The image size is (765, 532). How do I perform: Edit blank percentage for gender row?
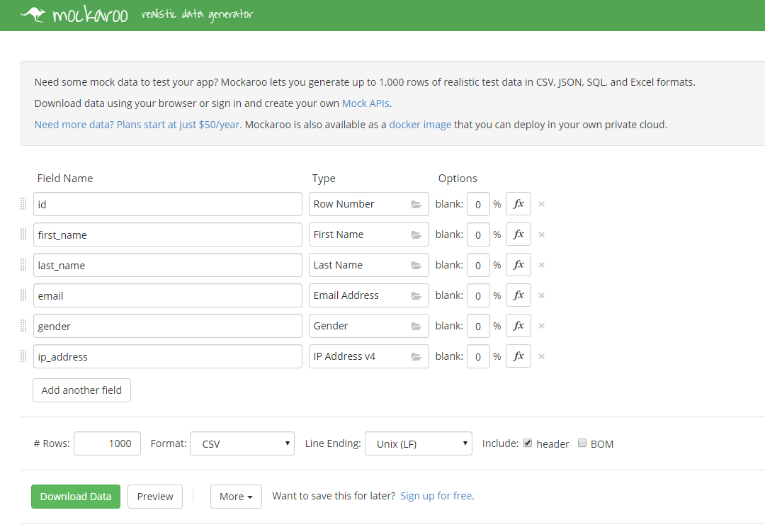478,326
